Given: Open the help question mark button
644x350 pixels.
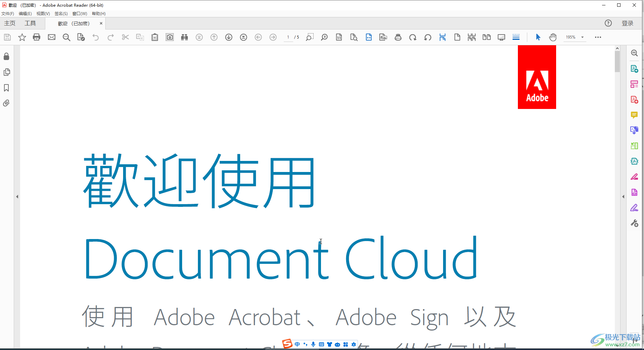Looking at the screenshot, I should click(x=608, y=23).
